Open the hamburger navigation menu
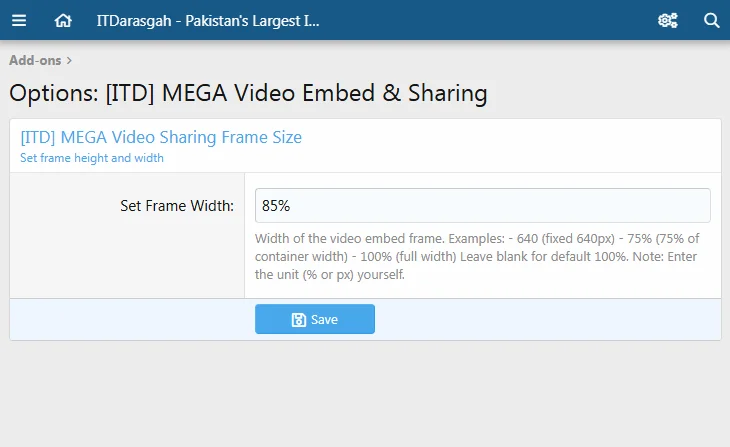This screenshot has height=447, width=730. point(20,20)
